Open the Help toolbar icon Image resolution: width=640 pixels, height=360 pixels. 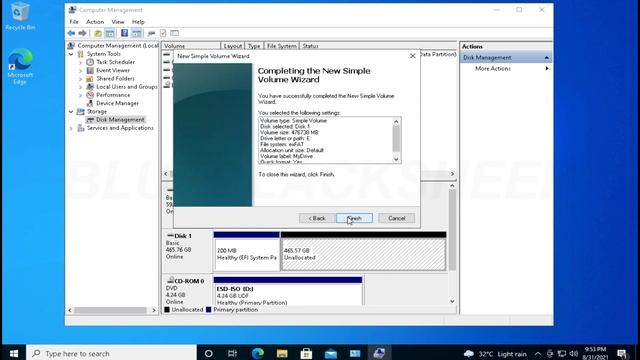[x=124, y=33]
